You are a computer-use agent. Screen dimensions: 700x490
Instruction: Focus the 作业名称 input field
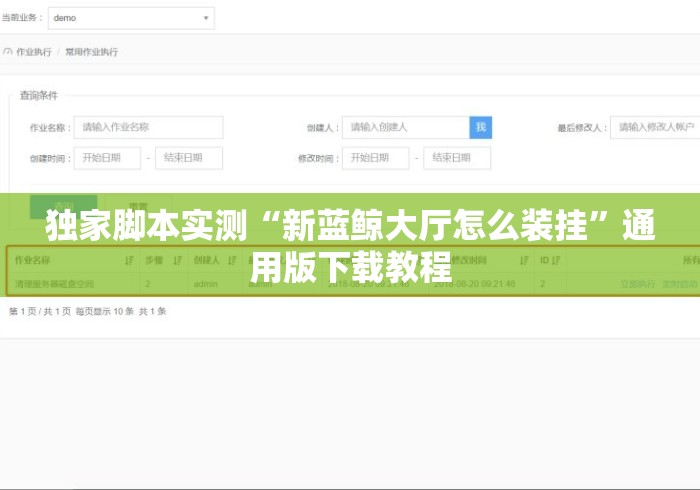tap(149, 128)
